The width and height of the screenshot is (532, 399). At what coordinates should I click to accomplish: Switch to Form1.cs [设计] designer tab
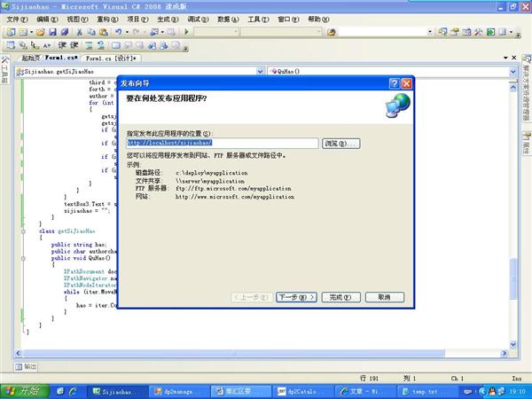pos(111,59)
